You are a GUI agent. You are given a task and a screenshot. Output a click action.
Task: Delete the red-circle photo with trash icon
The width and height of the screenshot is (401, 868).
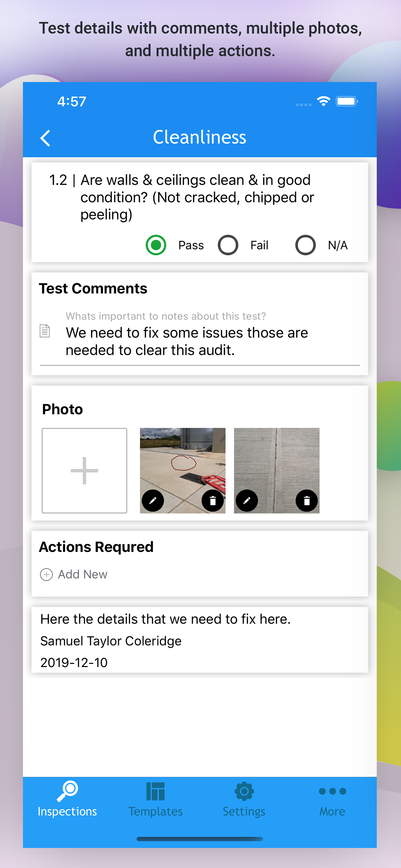point(213,501)
